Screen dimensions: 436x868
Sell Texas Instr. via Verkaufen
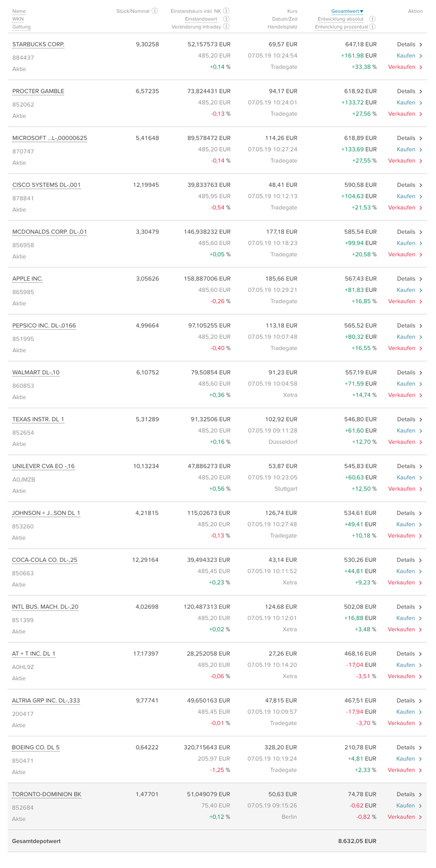402,442
